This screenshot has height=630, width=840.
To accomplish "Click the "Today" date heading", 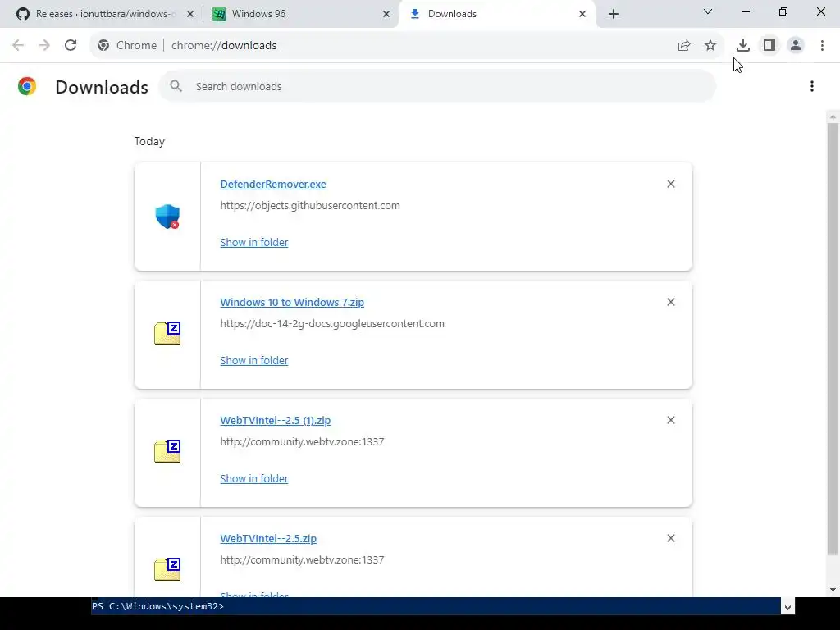I will click(149, 141).
